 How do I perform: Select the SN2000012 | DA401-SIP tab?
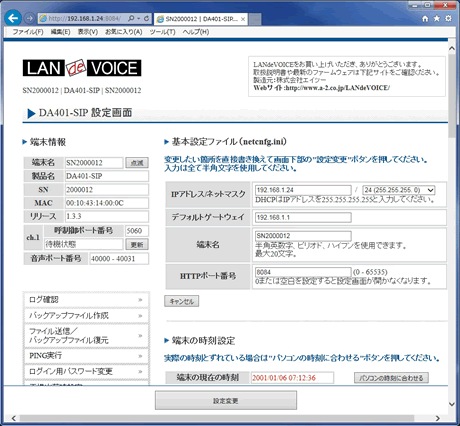[201, 19]
